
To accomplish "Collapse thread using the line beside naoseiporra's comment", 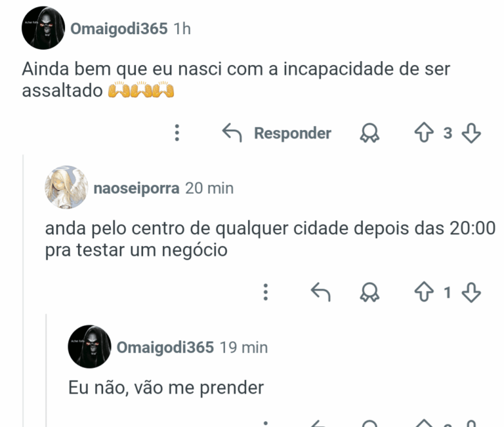I will (x=24, y=289).
